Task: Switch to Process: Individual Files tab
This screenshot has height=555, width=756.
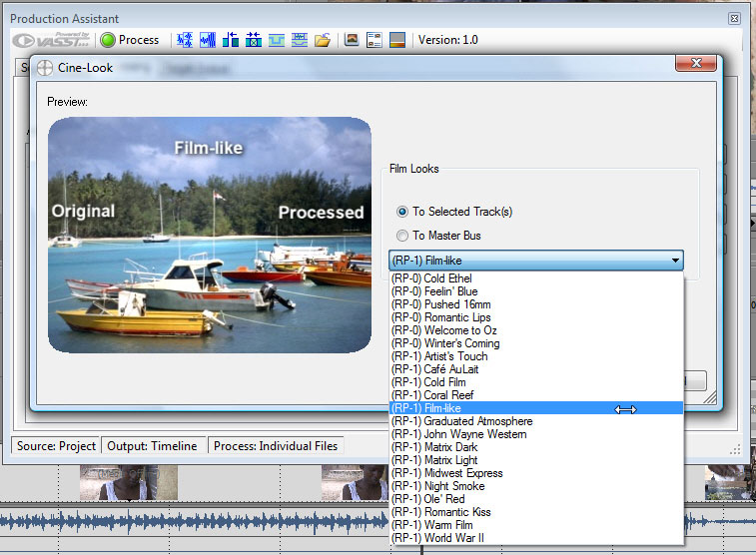Action: click(277, 446)
